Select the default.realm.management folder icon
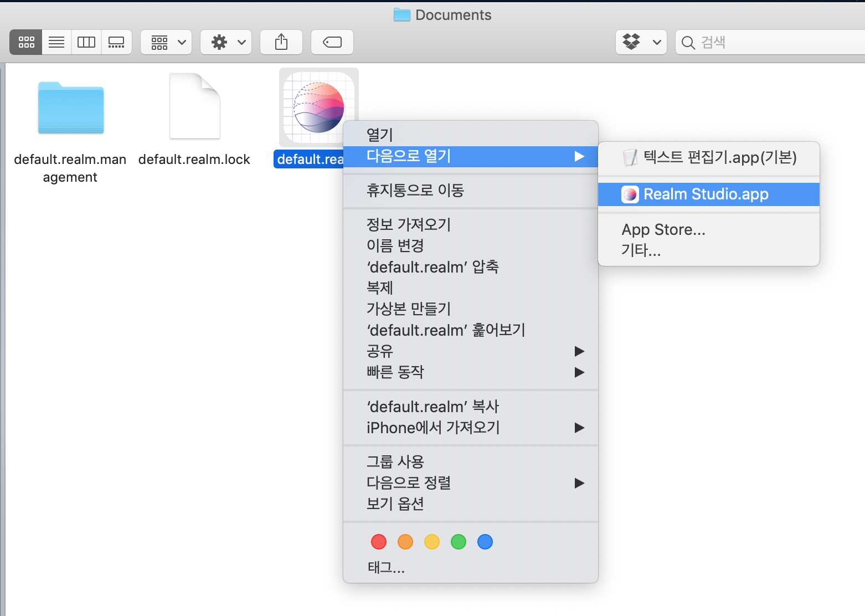The image size is (865, 616). tap(71, 107)
